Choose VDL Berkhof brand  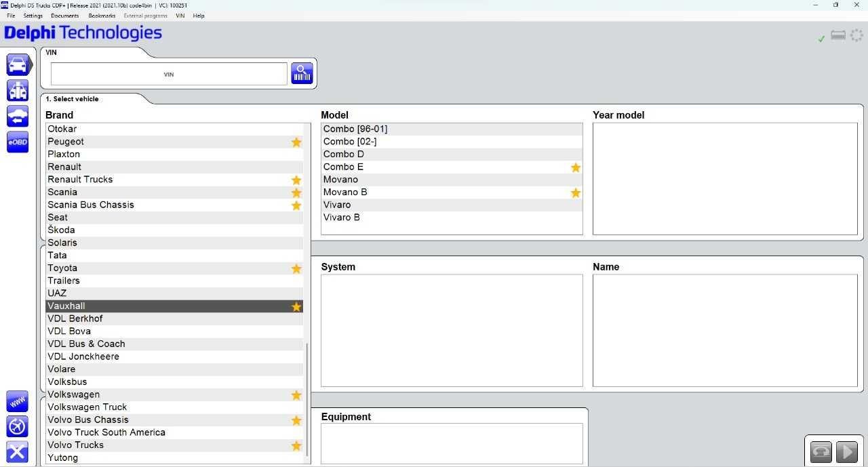click(174, 319)
